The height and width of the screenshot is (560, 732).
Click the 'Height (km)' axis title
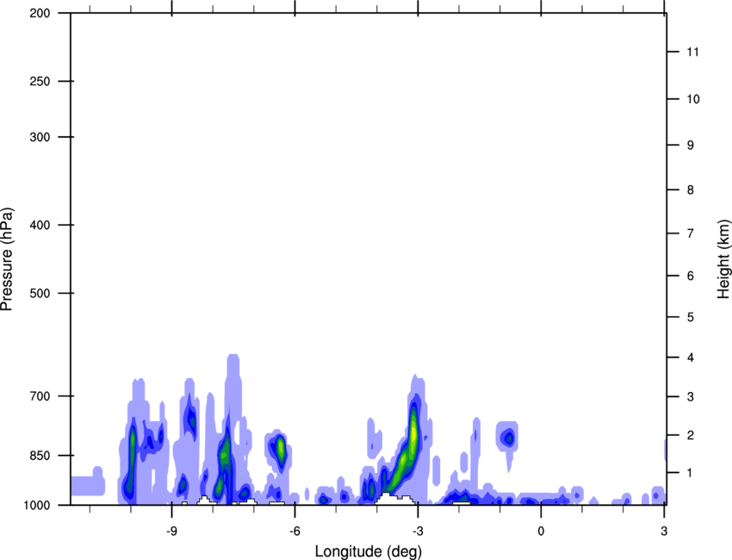click(x=723, y=259)
